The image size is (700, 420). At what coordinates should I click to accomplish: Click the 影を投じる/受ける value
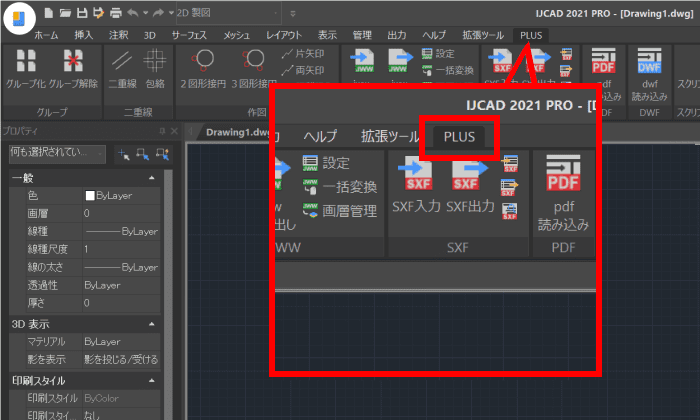(x=121, y=359)
